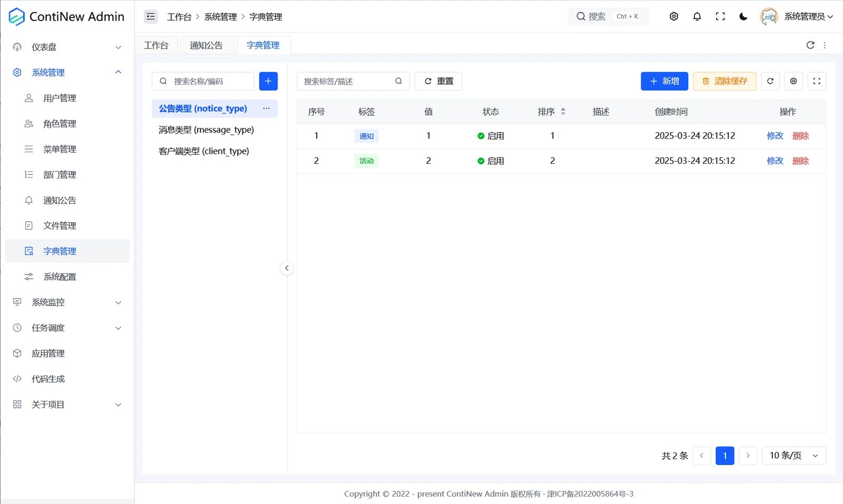Open notice_type dictionary more options ellipsis
Viewport: 843px width, 504px height.
pyautogui.click(x=266, y=108)
